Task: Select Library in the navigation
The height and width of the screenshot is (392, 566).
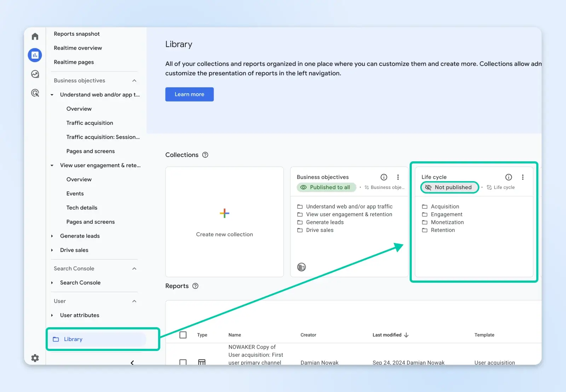Action: point(73,339)
